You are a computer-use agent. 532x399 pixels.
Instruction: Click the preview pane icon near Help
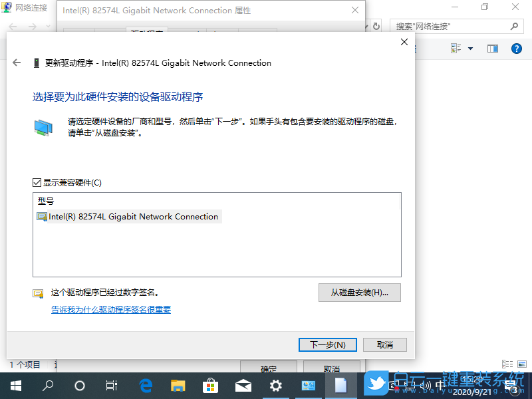click(x=493, y=49)
